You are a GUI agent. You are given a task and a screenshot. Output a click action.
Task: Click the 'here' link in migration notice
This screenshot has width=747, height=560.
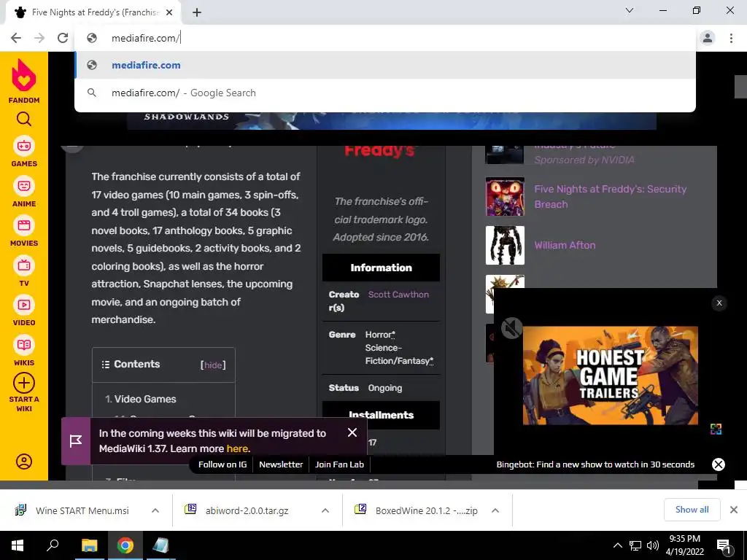point(237,448)
